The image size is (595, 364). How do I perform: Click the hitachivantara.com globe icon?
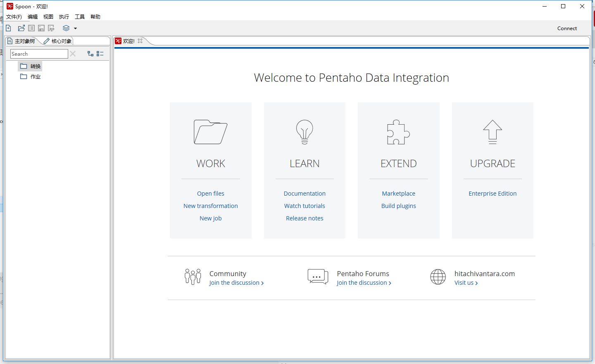[x=438, y=277]
